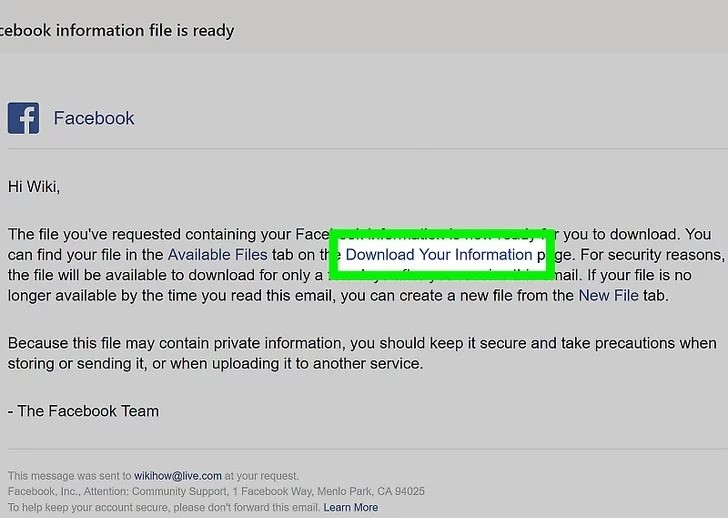
Task: Click the email subject heading text
Action: (x=116, y=31)
